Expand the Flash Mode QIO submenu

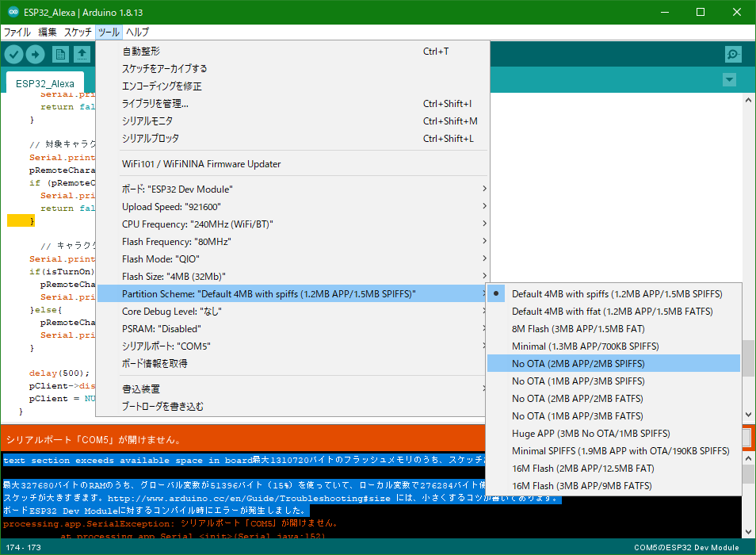(293, 259)
